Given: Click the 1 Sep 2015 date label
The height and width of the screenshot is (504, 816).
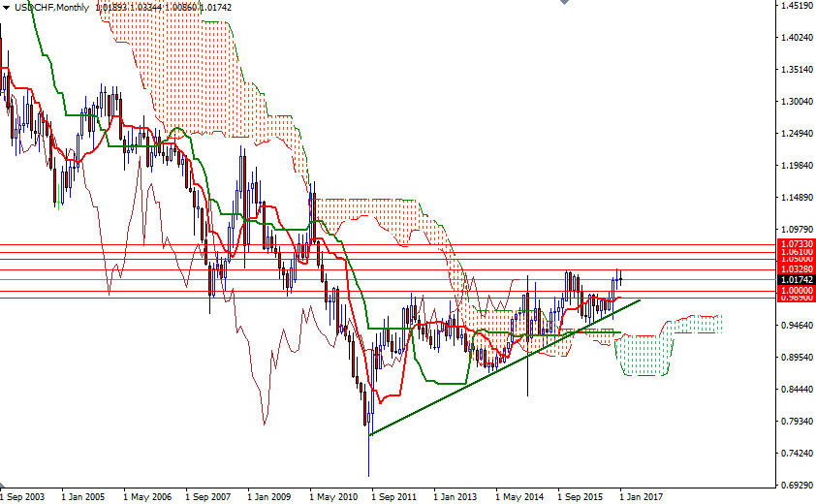Looking at the screenshot, I should point(581,496).
